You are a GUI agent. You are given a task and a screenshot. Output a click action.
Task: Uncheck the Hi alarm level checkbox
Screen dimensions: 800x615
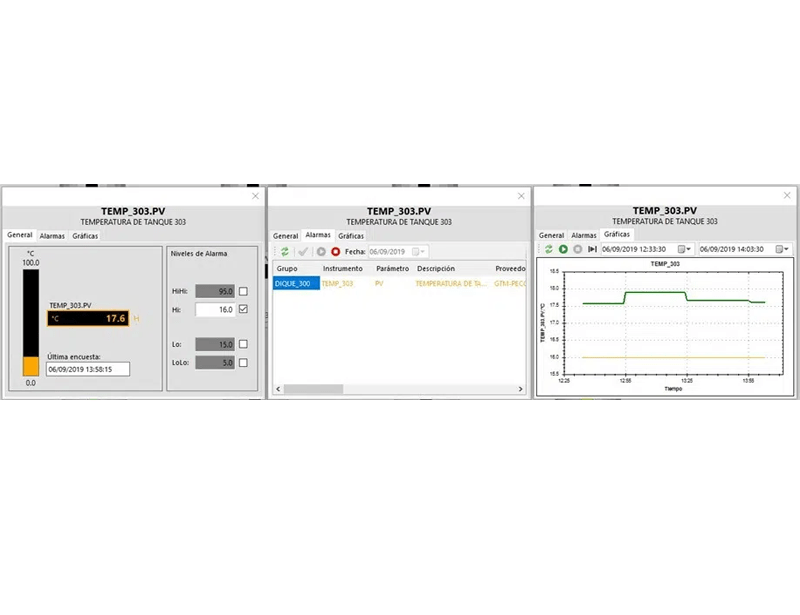click(x=243, y=309)
